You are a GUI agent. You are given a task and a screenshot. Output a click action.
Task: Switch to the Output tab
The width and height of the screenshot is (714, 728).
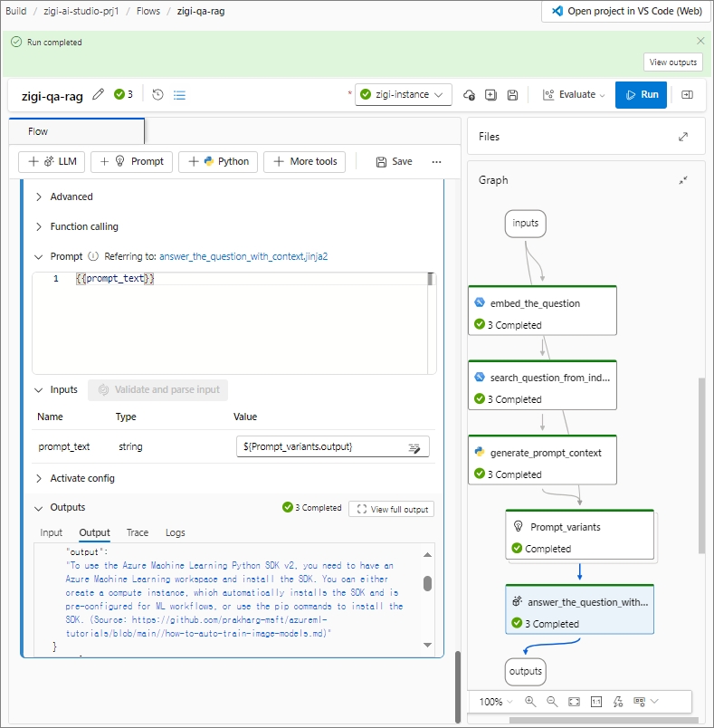95,532
